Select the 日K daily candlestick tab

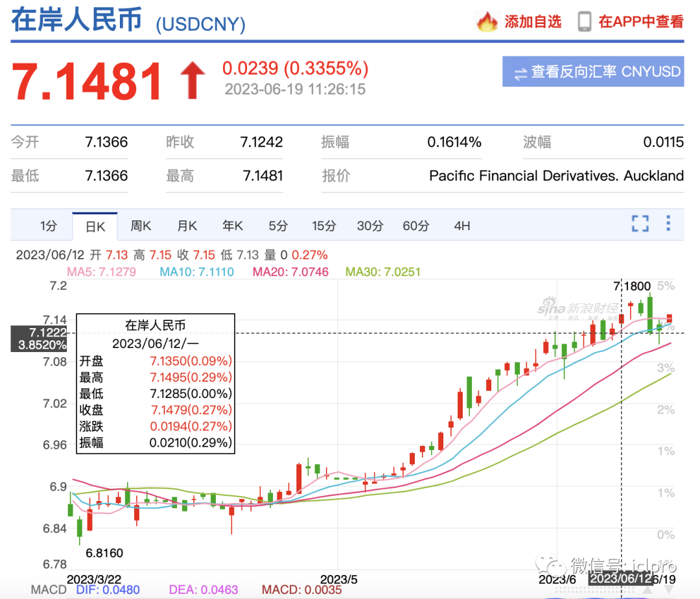click(x=95, y=226)
